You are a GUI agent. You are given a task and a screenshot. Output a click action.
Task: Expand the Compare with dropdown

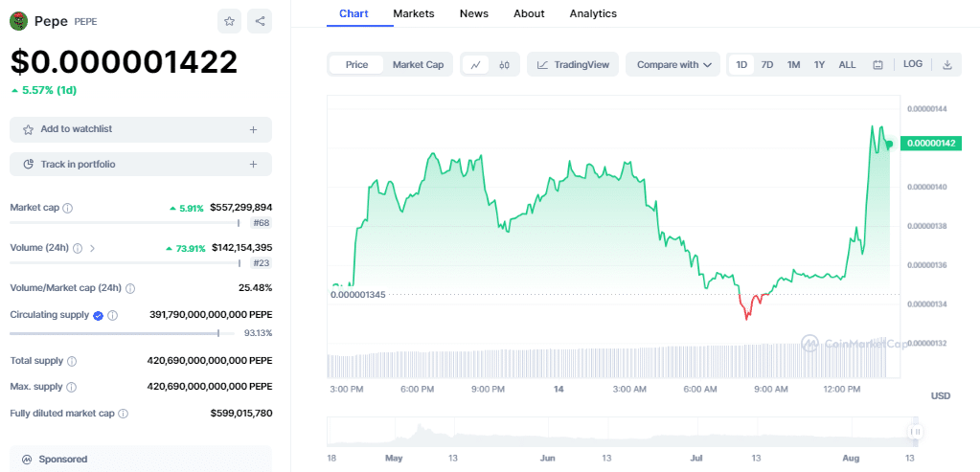pos(673,65)
